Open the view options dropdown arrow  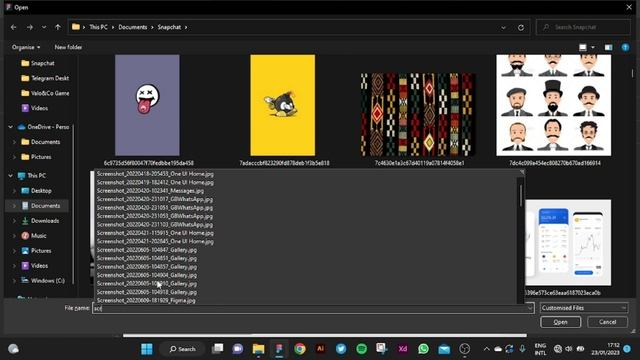[x=593, y=47]
